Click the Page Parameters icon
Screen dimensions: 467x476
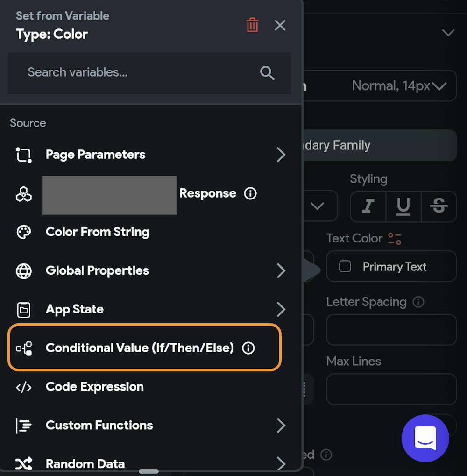coord(23,154)
